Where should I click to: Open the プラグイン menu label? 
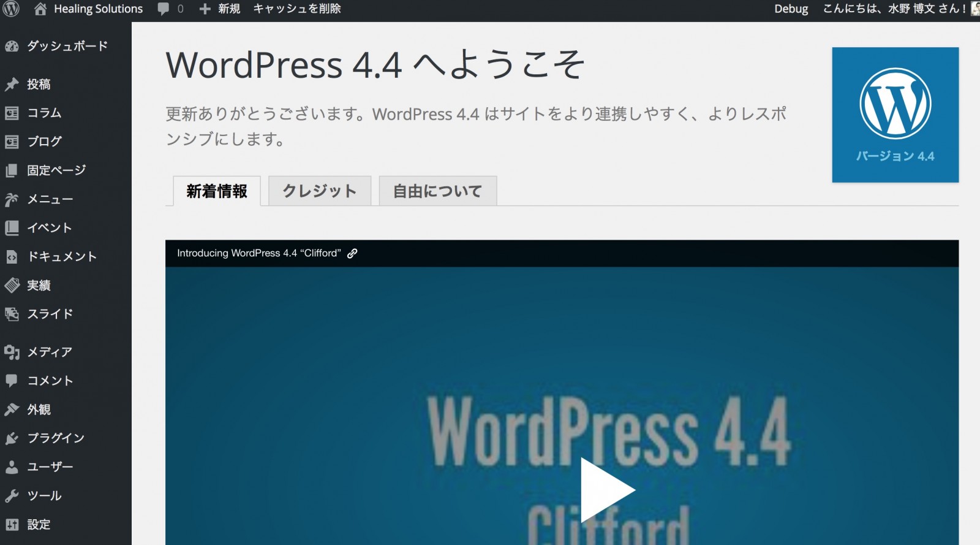[56, 438]
